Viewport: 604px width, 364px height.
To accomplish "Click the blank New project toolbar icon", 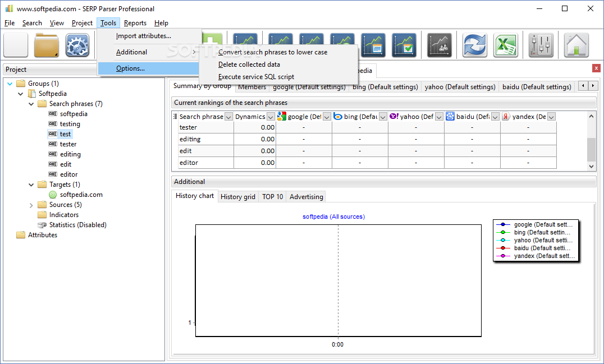I will (x=16, y=45).
